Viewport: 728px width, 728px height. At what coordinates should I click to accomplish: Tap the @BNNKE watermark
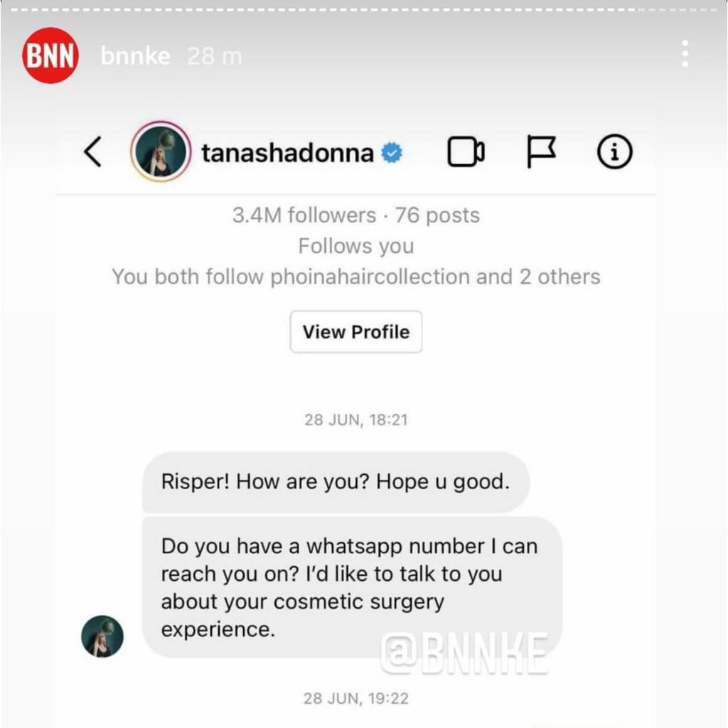pos(464,654)
